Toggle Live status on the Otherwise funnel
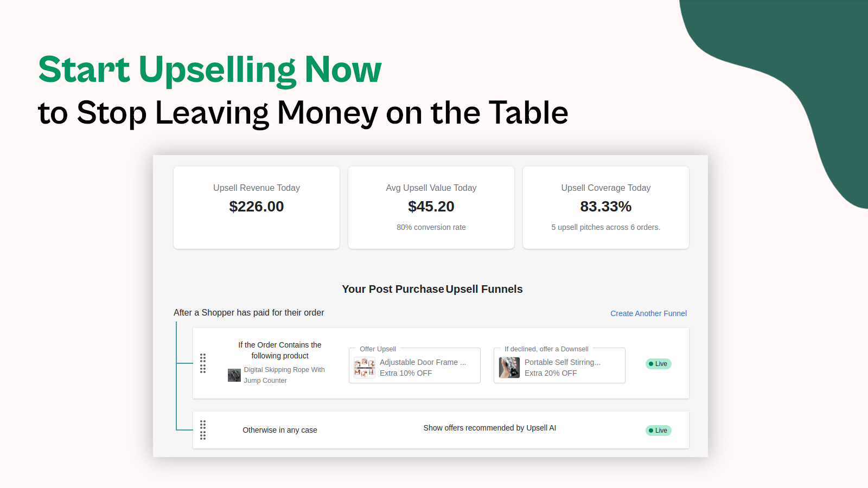The image size is (868, 488). tap(658, 430)
